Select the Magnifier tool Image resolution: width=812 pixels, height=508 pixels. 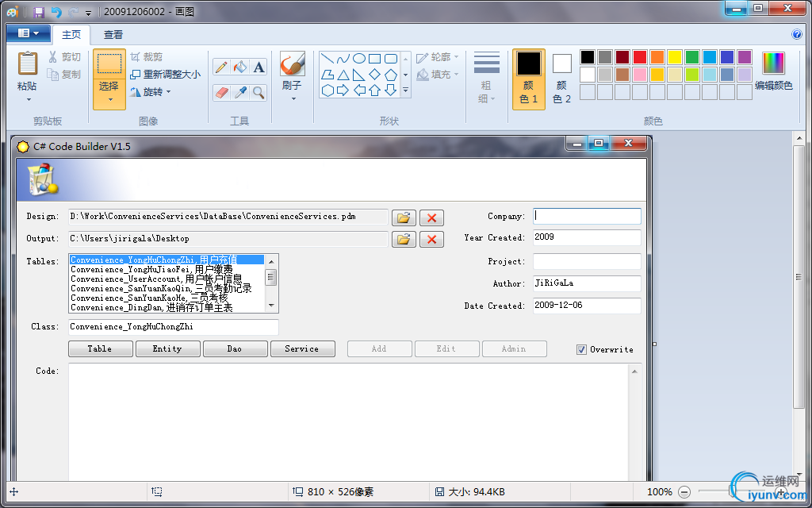pos(259,93)
